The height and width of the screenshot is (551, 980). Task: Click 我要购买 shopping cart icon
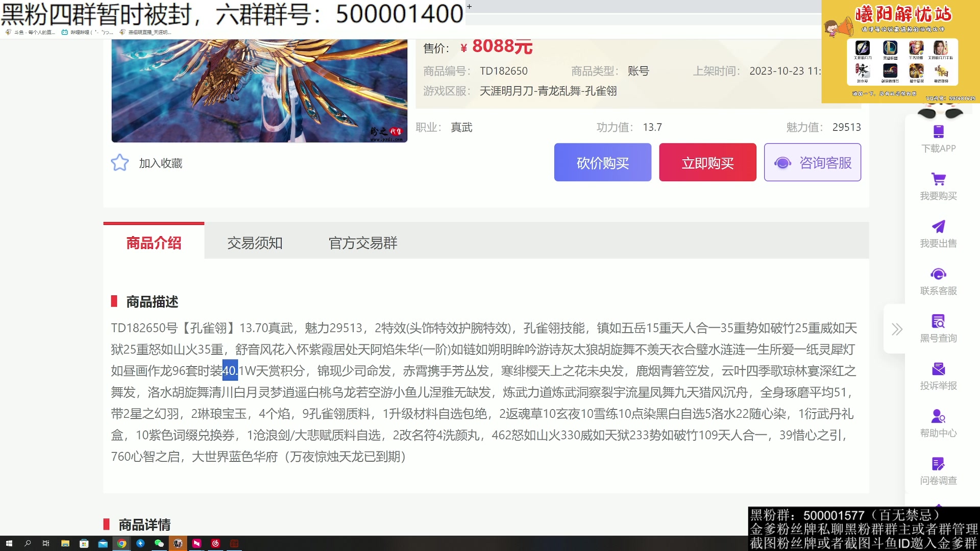coord(938,179)
